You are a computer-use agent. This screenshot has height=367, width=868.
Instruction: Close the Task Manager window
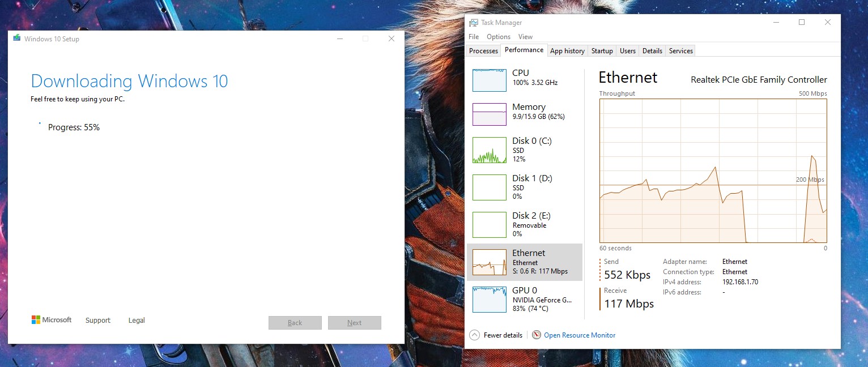point(828,23)
